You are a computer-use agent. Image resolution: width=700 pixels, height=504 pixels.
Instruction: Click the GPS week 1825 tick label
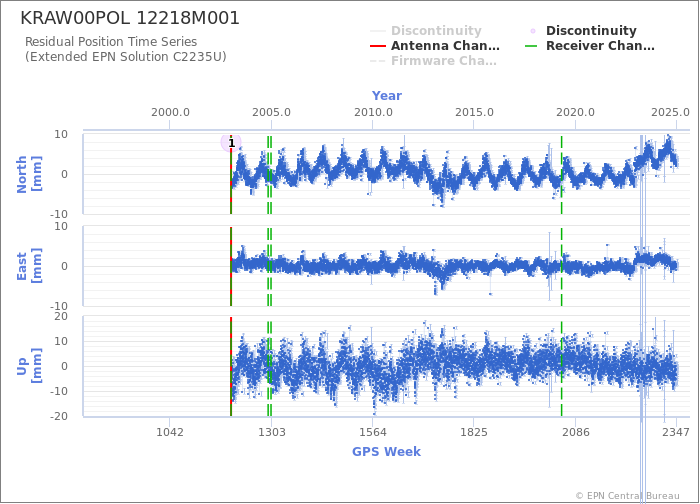click(x=474, y=432)
